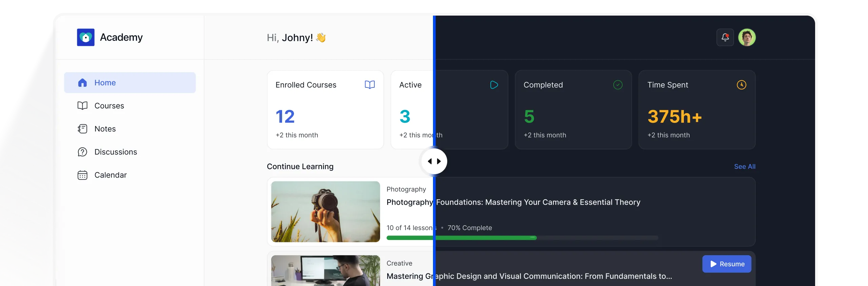Open the camera photography course thumbnail
Image resolution: width=868 pixels, height=286 pixels.
(325, 212)
